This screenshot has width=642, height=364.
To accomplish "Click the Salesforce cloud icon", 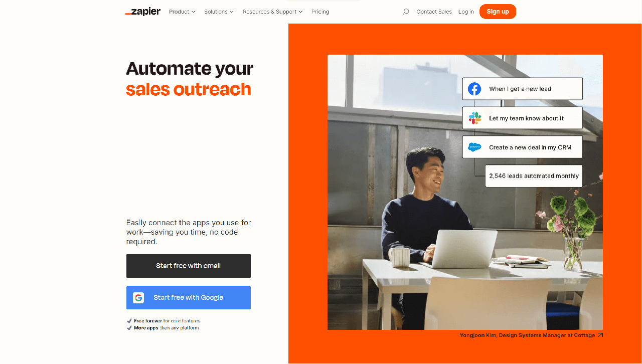I will (474, 147).
